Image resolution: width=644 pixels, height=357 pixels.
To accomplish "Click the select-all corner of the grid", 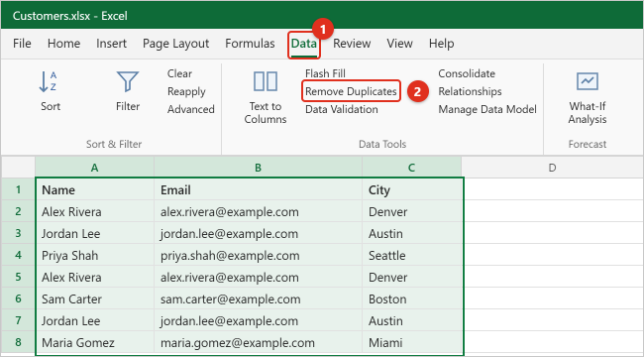I will pos(18,167).
